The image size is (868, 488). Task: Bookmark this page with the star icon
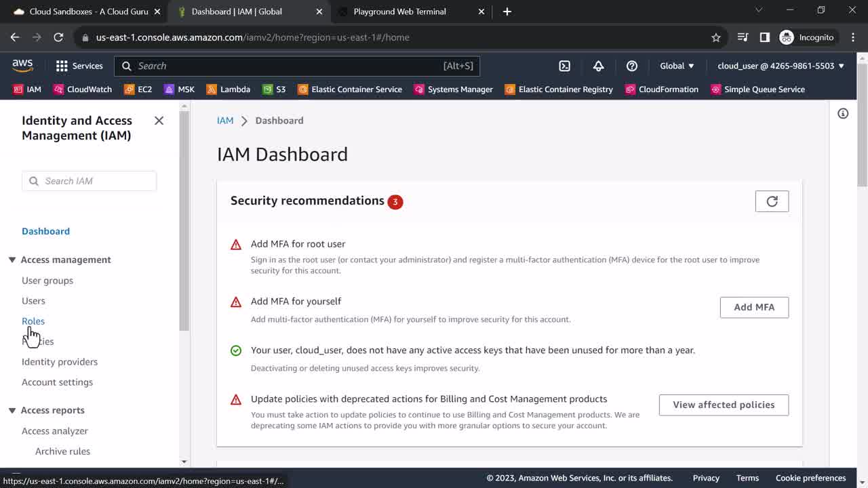point(716,37)
